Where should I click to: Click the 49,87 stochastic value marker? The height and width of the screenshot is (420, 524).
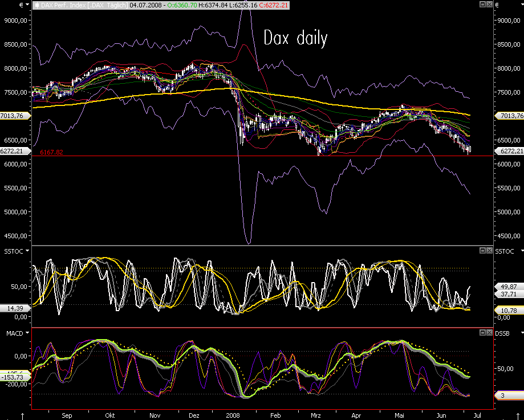tap(509, 286)
